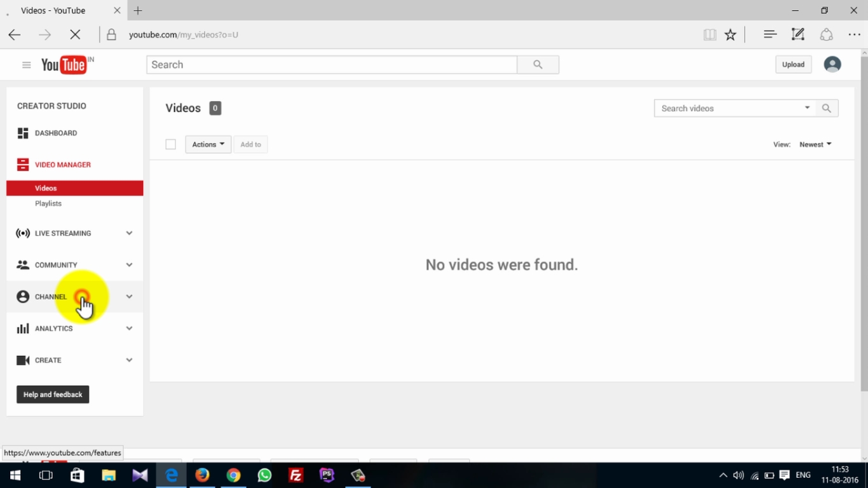Image resolution: width=868 pixels, height=488 pixels.
Task: Open WhatsApp from the taskbar
Action: click(264, 475)
